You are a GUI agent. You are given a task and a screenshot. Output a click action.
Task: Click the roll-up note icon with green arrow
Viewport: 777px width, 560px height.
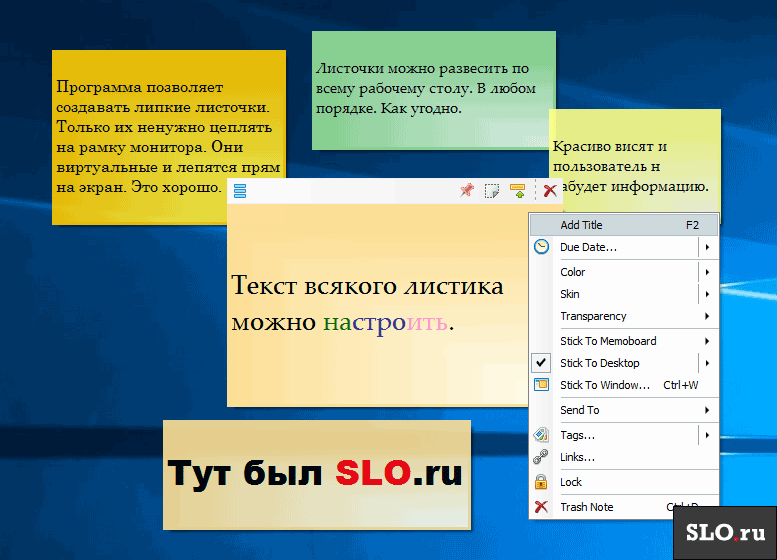point(517,191)
